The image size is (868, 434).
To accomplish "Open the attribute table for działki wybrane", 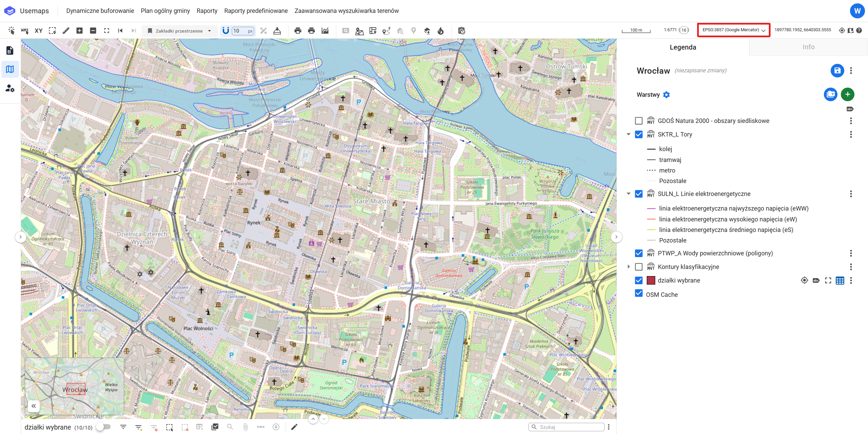I will (x=840, y=281).
